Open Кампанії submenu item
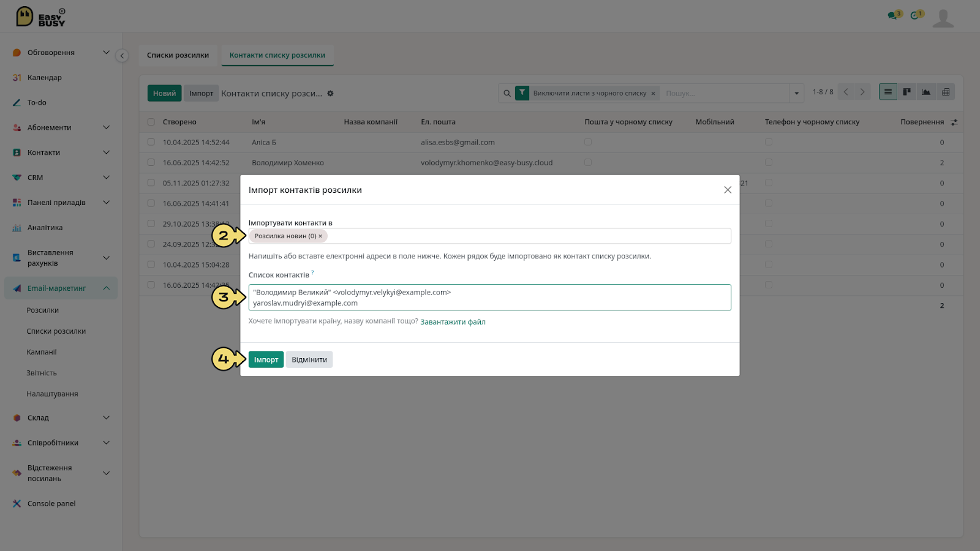The height and width of the screenshot is (551, 980). [42, 352]
